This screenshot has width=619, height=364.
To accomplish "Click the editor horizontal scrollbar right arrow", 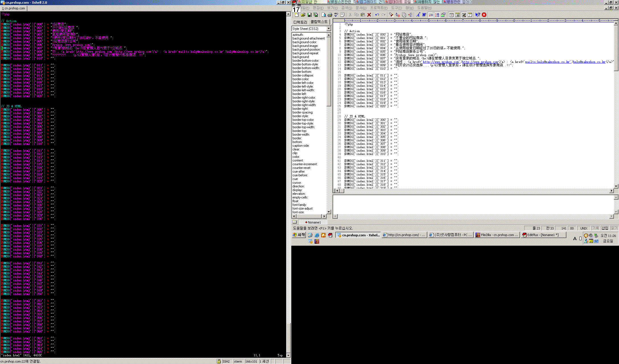I will [x=612, y=191].
